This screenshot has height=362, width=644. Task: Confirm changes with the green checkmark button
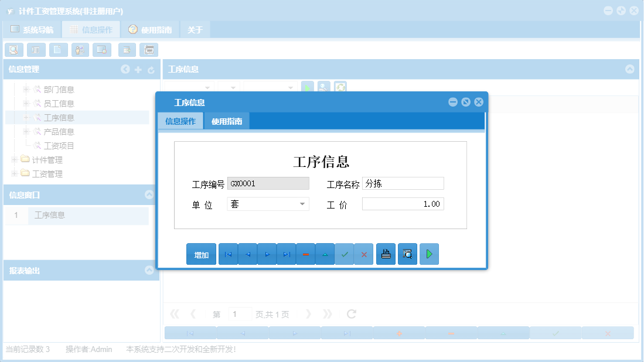coord(345,254)
